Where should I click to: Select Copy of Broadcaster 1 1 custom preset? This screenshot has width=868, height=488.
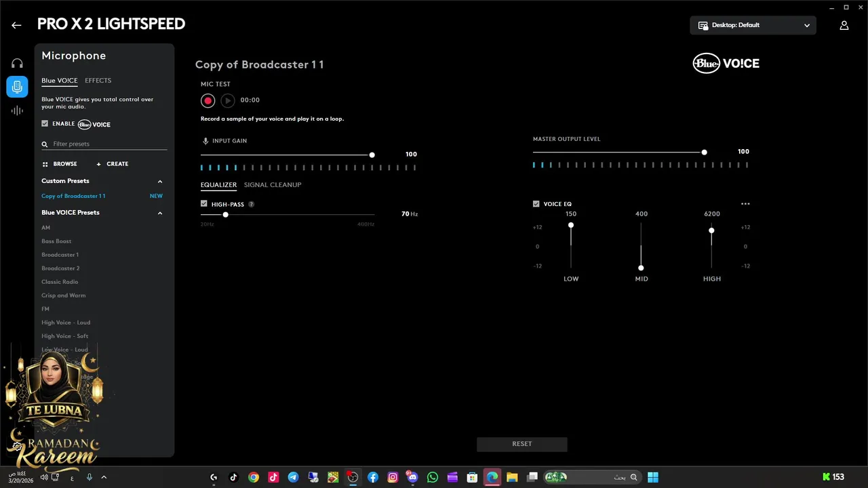[73, 196]
